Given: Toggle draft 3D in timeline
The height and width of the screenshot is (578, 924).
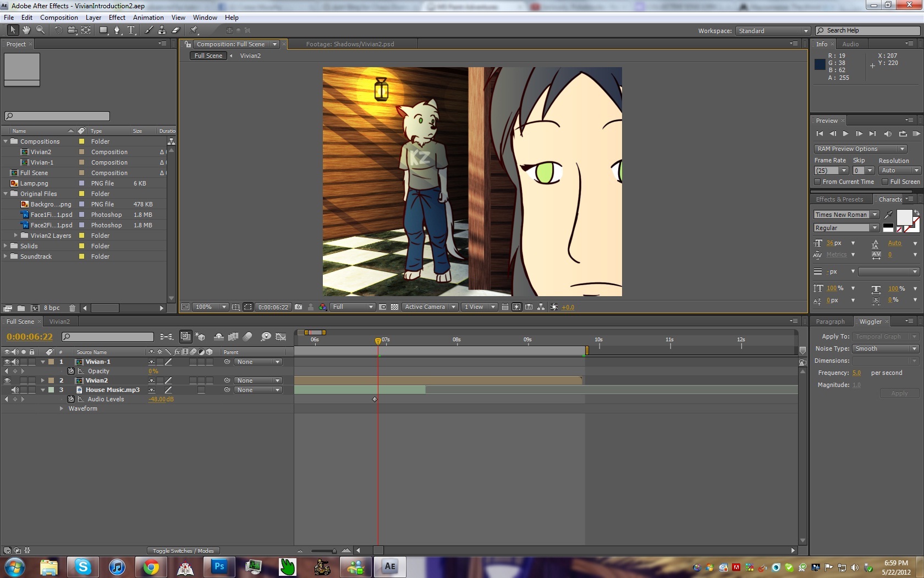Looking at the screenshot, I should point(200,336).
